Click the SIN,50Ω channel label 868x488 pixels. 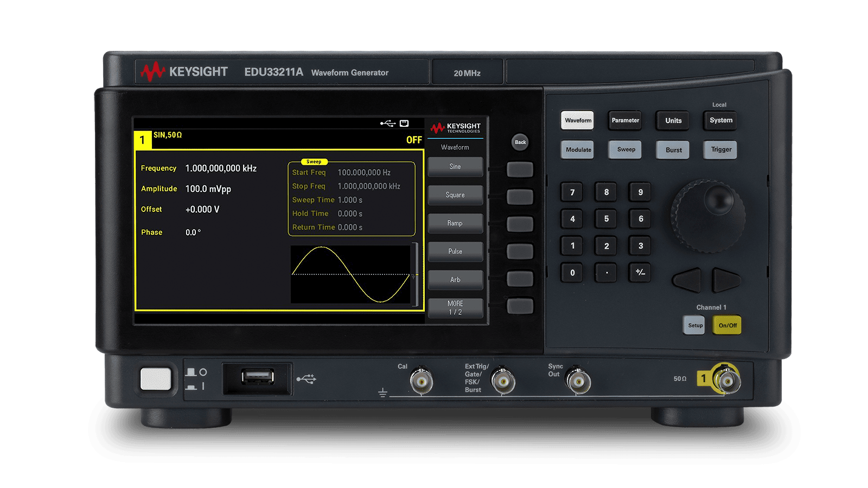click(x=168, y=135)
